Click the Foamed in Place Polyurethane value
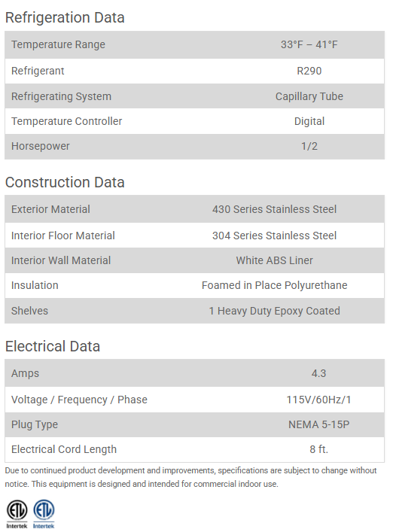Screen dimensions: 396x532 click(275, 285)
